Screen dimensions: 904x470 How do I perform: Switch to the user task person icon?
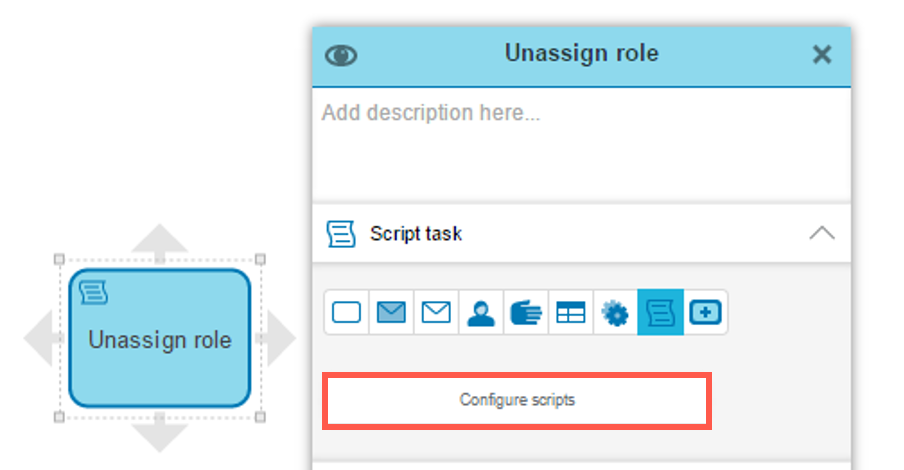pos(481,313)
